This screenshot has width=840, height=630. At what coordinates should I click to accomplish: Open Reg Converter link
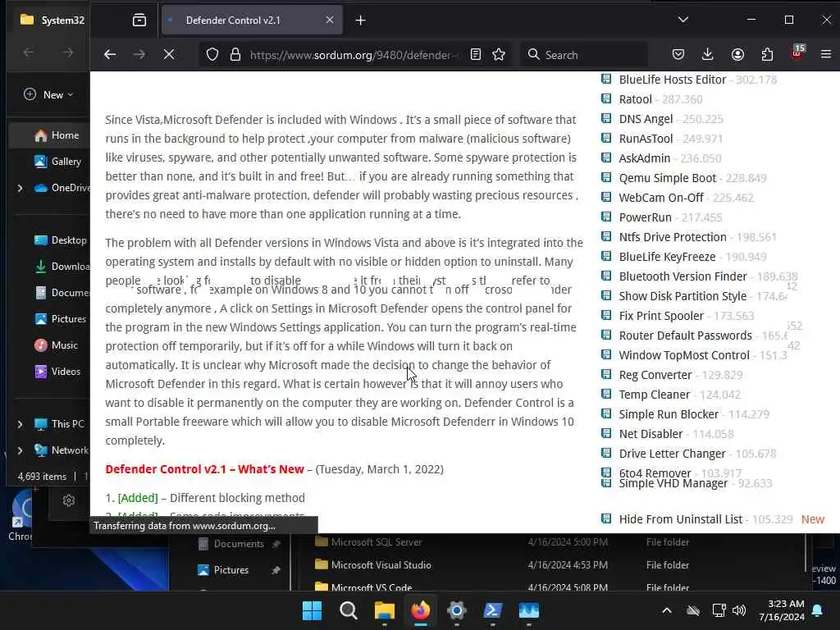655,375
